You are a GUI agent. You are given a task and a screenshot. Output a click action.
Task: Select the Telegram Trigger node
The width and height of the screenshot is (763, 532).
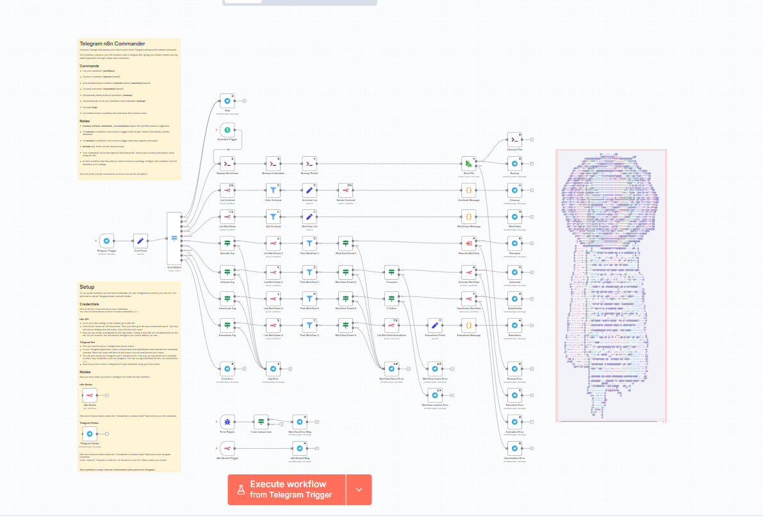tap(106, 241)
